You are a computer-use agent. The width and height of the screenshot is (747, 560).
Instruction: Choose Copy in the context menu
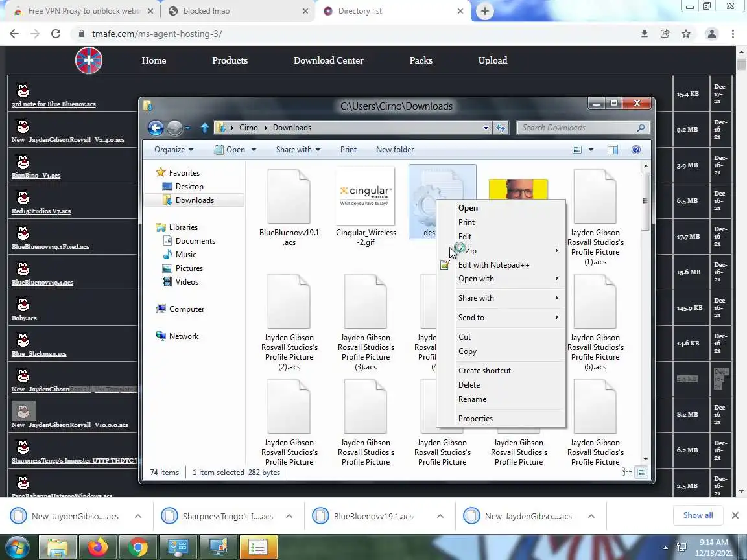click(x=502, y=351)
